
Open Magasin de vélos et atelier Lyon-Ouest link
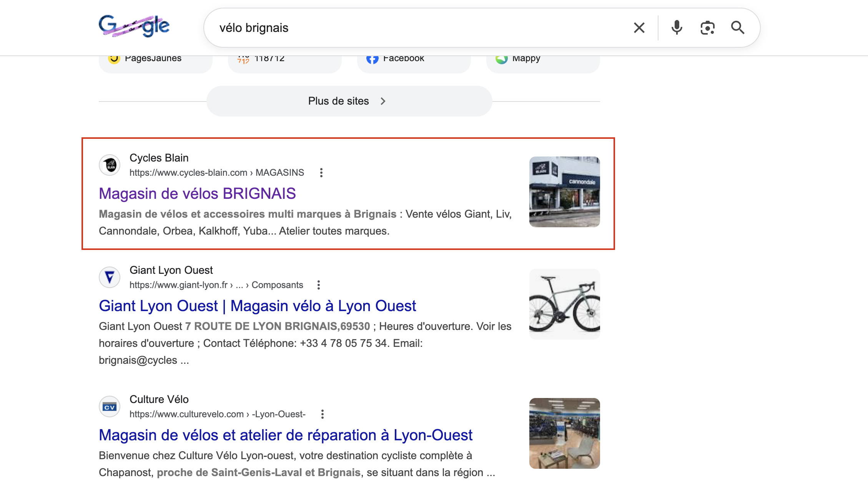(286, 435)
